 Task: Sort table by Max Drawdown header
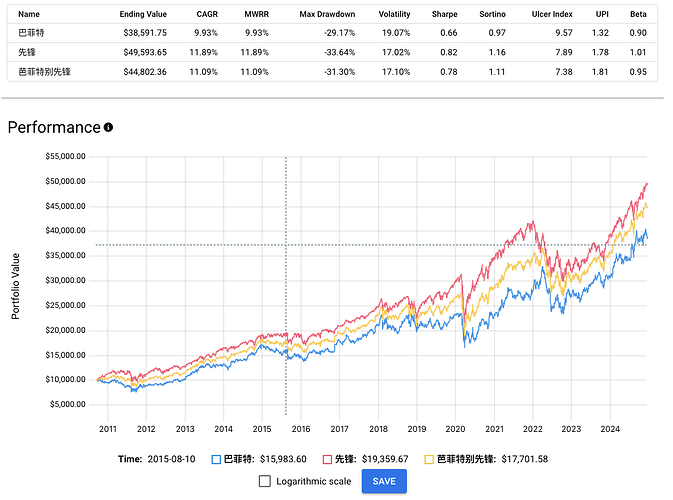pyautogui.click(x=327, y=15)
